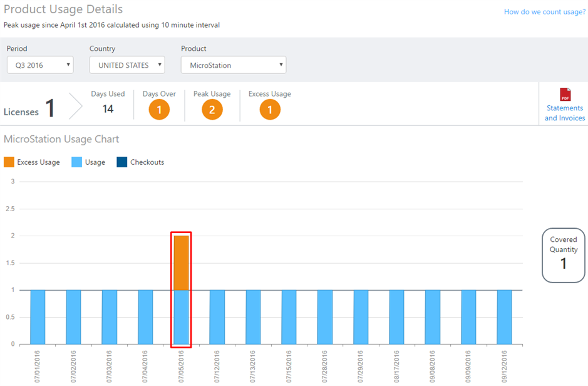Select the orange excess bar for 07/05/2016

pyautogui.click(x=181, y=263)
